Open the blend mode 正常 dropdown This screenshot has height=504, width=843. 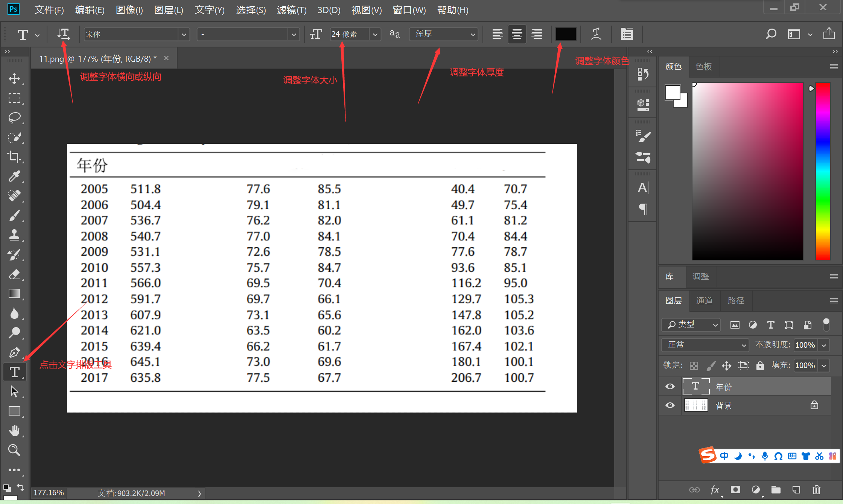tap(705, 345)
